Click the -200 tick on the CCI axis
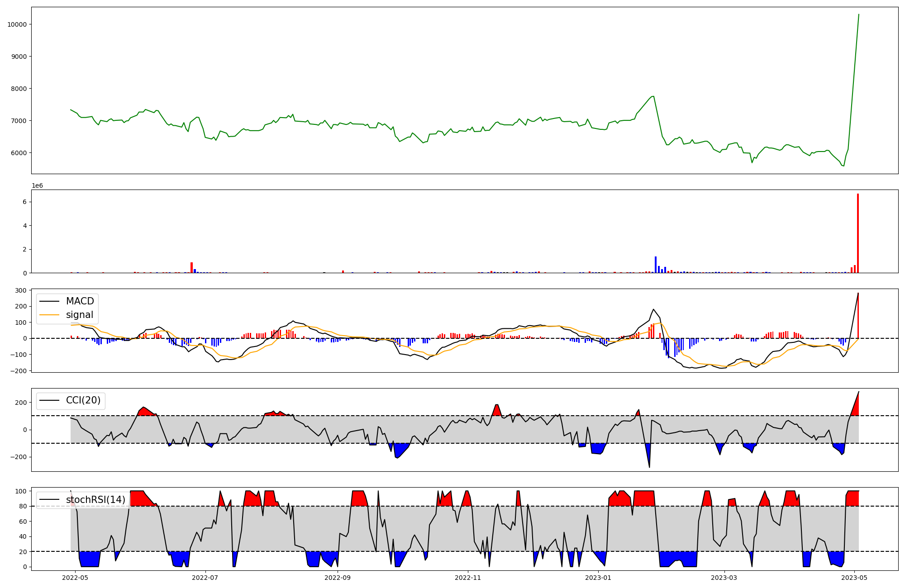 pos(19,457)
